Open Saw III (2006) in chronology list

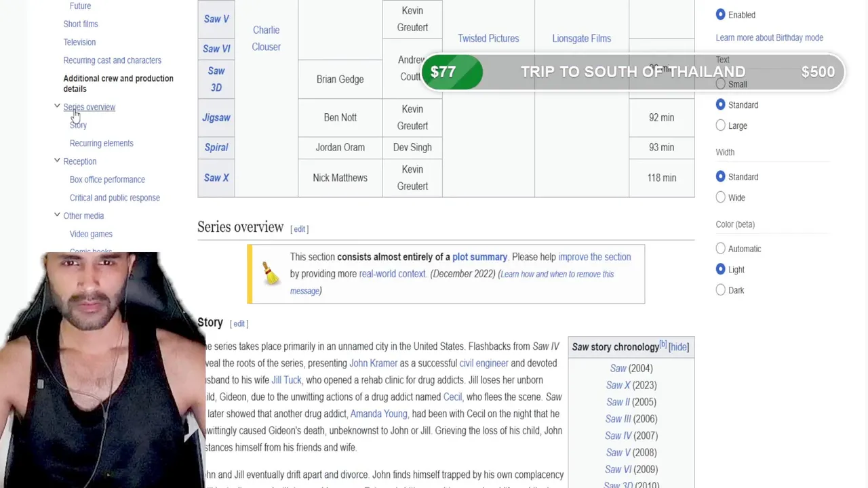pyautogui.click(x=618, y=419)
